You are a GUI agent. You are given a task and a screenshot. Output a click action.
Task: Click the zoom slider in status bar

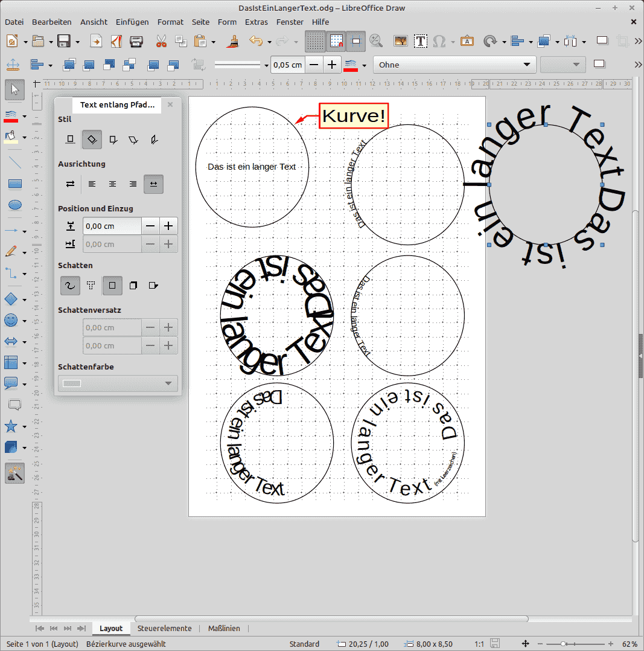[x=564, y=644]
